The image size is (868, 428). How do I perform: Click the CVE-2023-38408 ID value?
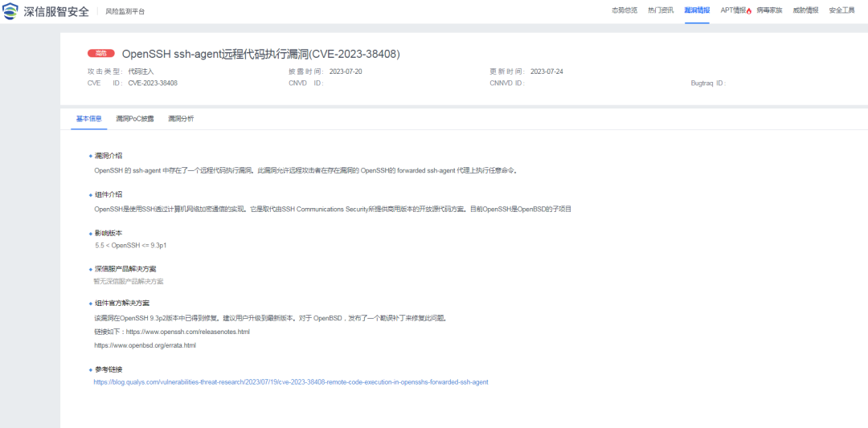pos(153,84)
